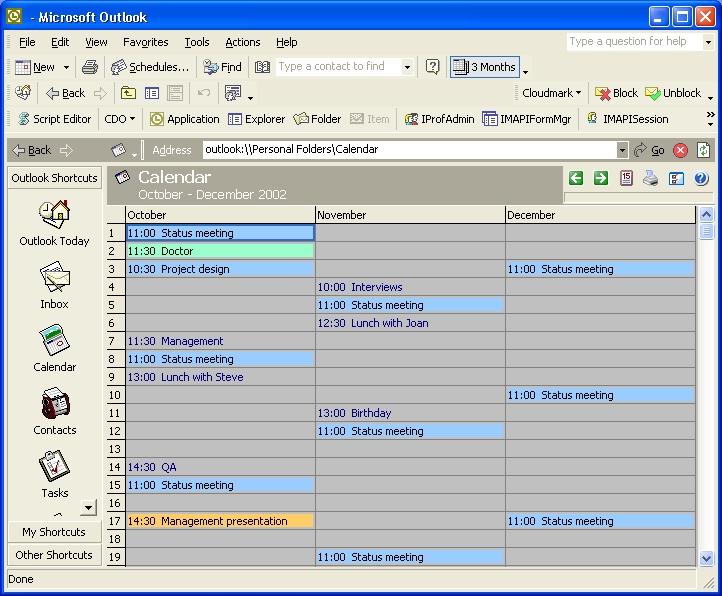The image size is (722, 596).
Task: Click the Find button
Action: [222, 67]
